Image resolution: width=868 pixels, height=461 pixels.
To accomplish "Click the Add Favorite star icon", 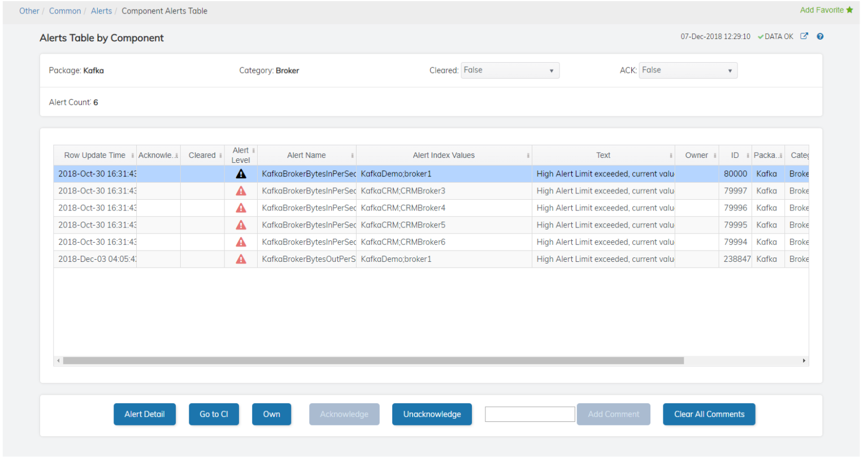I will click(849, 10).
